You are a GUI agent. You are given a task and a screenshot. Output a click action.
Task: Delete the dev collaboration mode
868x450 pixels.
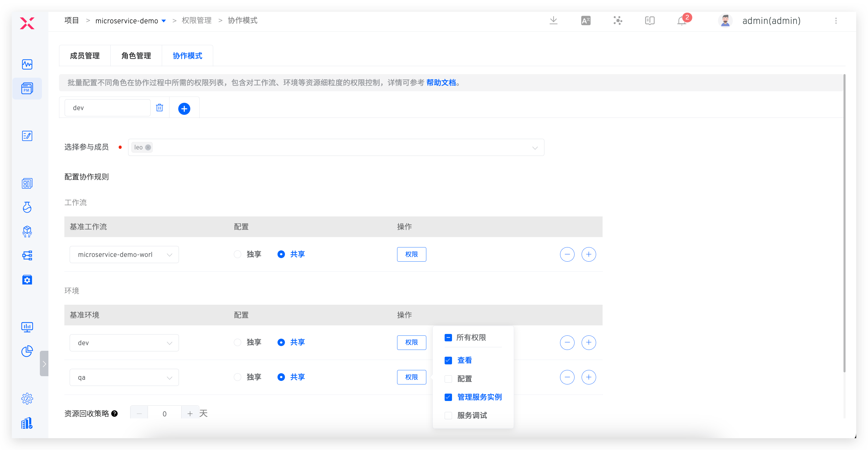click(x=160, y=107)
